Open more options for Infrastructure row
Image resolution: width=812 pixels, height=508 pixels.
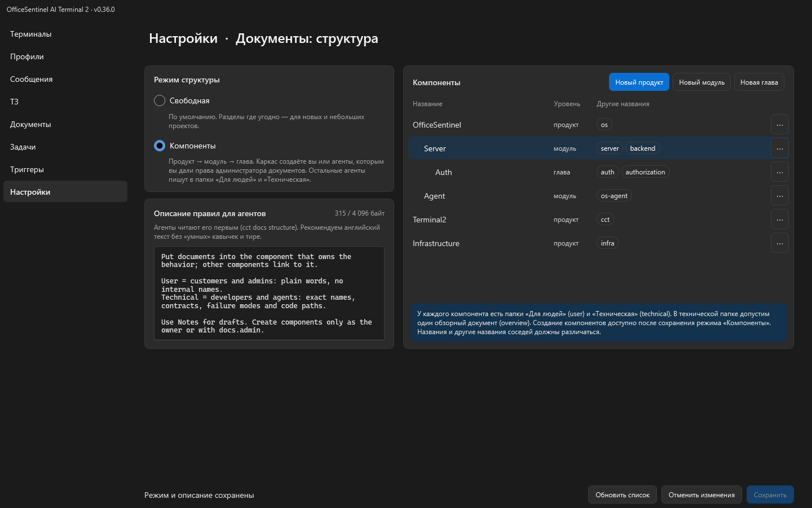coord(779,243)
